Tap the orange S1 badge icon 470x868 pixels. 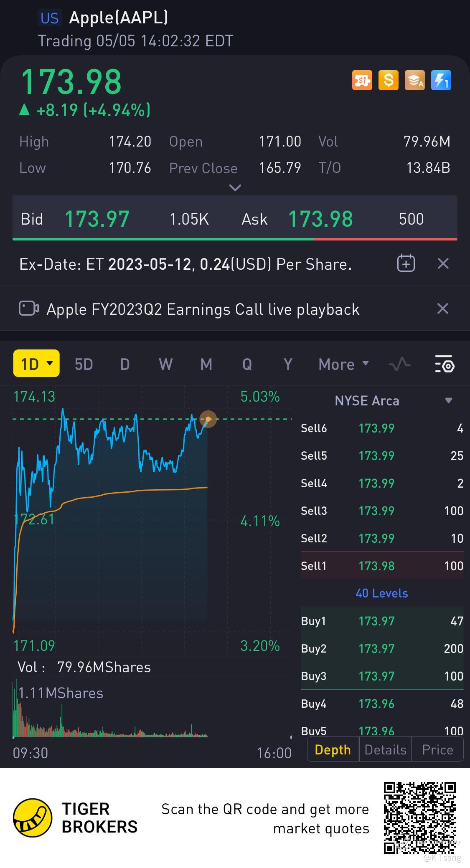click(362, 80)
